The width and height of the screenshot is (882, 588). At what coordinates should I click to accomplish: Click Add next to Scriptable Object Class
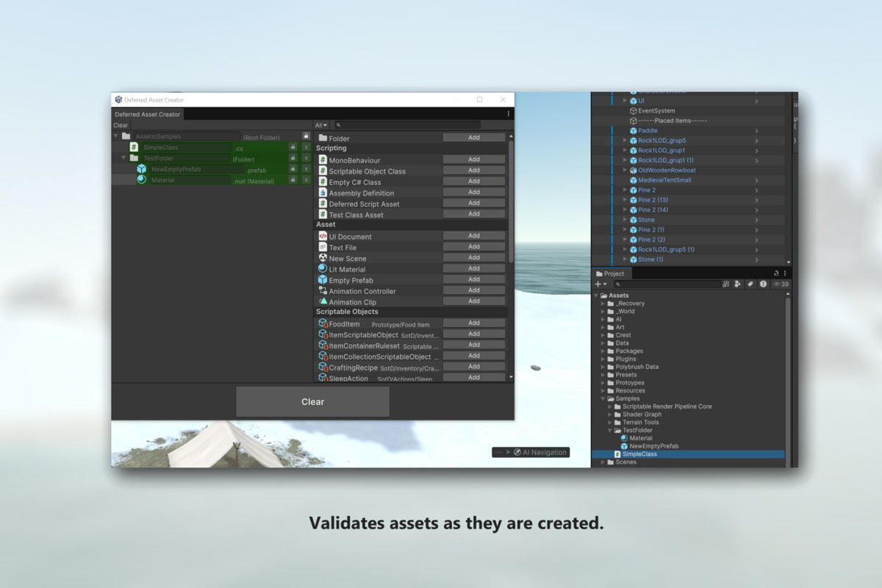click(473, 170)
